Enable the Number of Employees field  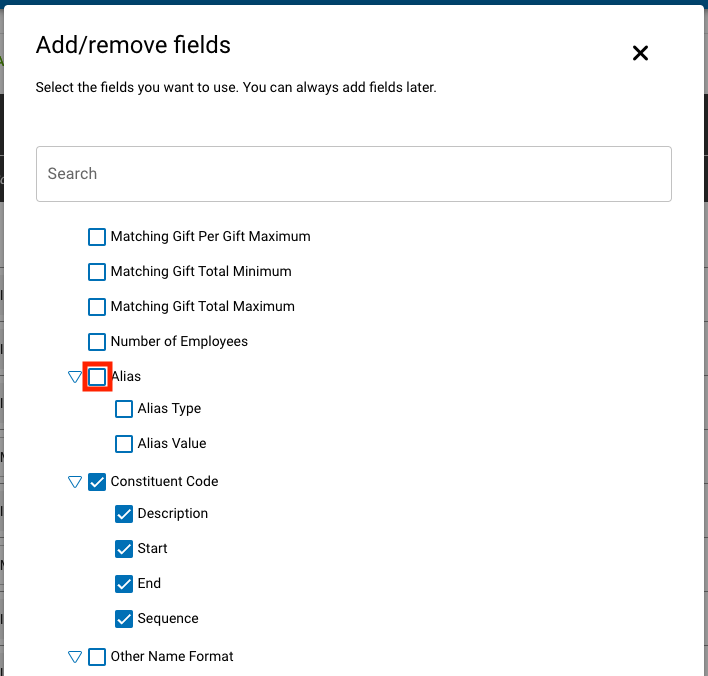tap(97, 342)
